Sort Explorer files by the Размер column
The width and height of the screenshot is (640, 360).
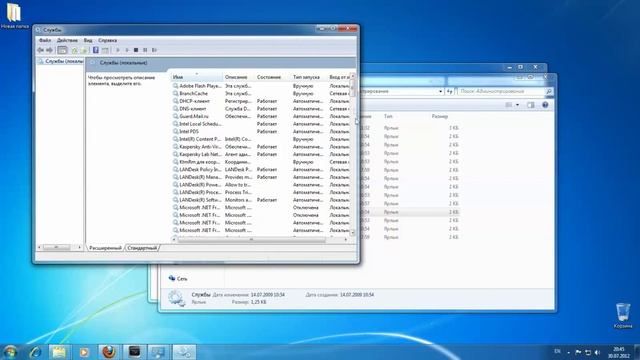[x=440, y=117]
